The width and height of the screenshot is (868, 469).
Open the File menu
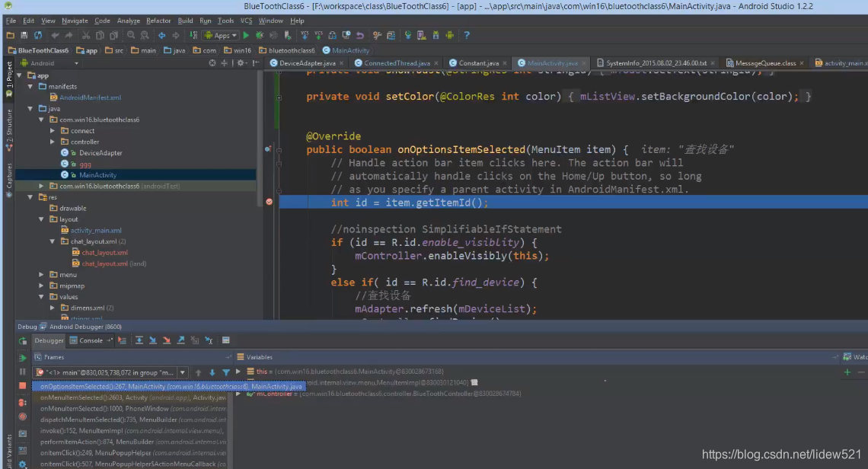point(11,21)
